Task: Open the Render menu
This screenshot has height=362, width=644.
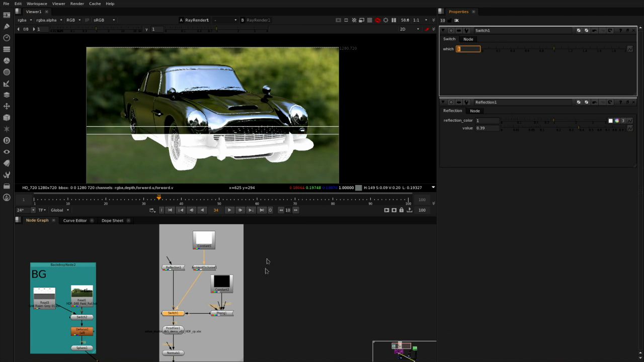Action: 76,4
